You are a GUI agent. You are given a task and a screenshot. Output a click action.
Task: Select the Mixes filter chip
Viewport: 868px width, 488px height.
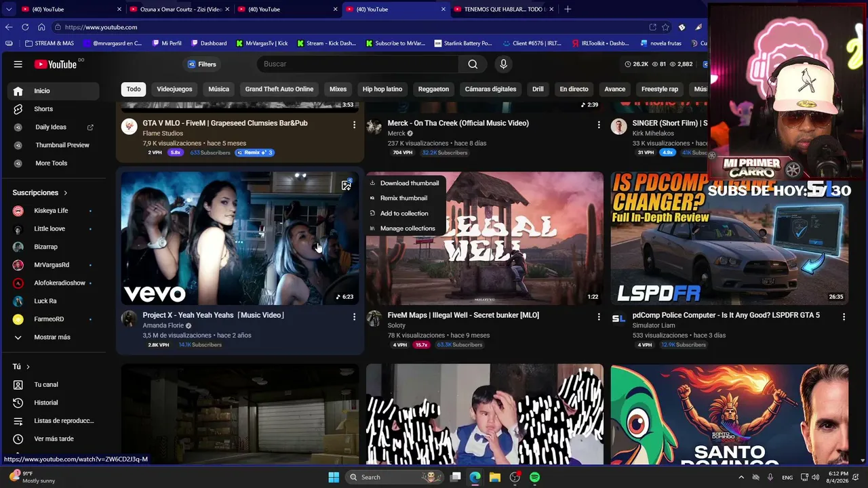tap(338, 89)
